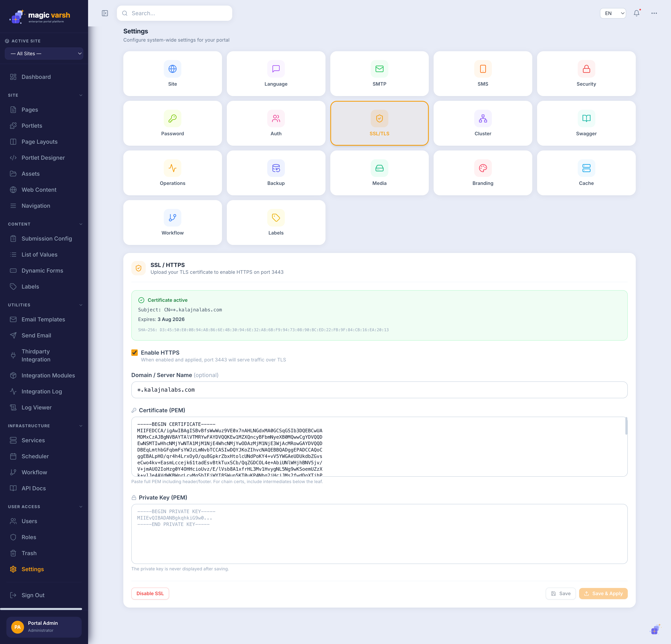Viewport: 671px width, 644px height.
Task: Open the Cache settings card
Action: (586, 173)
